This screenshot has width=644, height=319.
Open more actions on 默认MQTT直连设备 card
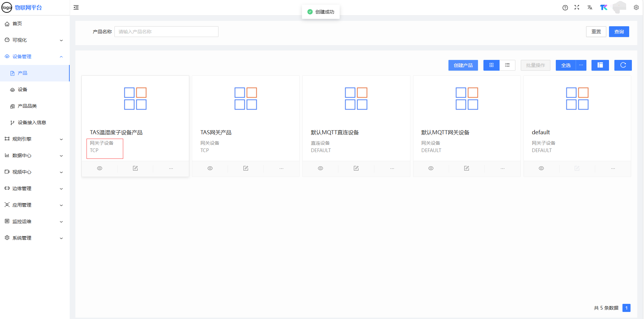[x=392, y=168]
